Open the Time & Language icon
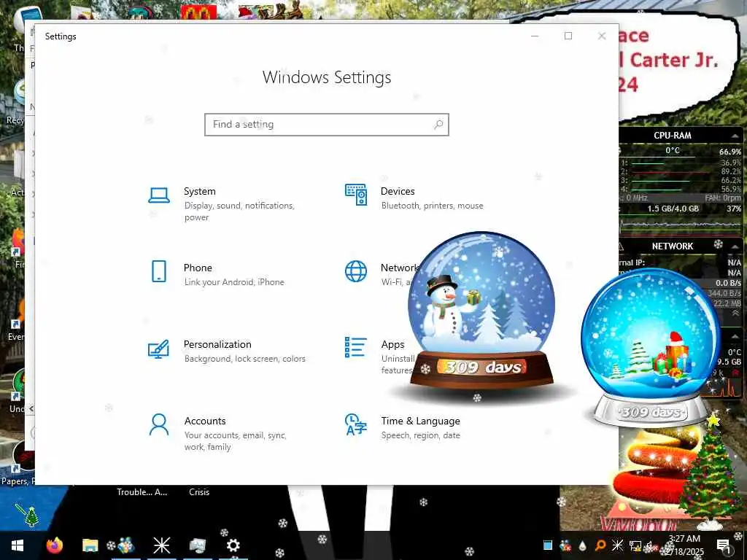 356,425
